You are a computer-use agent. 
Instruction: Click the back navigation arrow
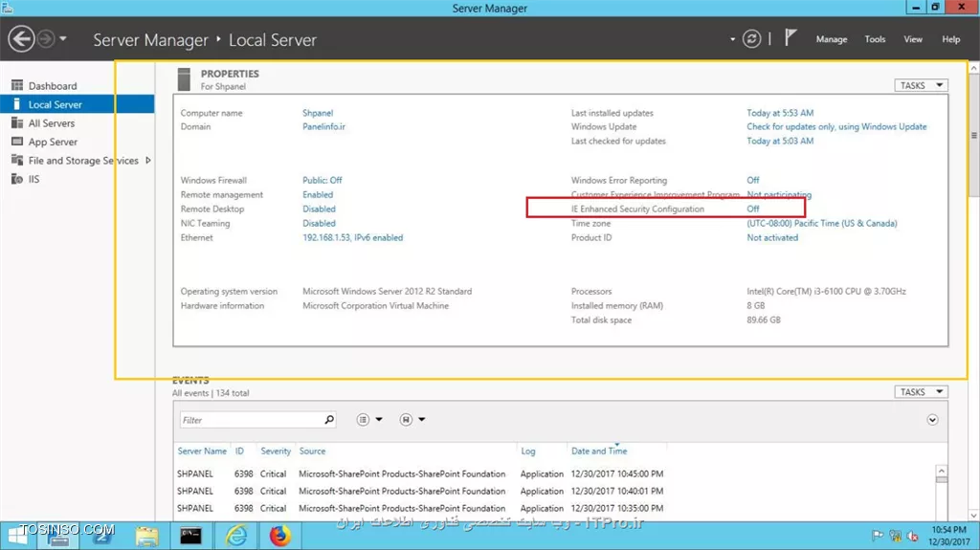[21, 39]
